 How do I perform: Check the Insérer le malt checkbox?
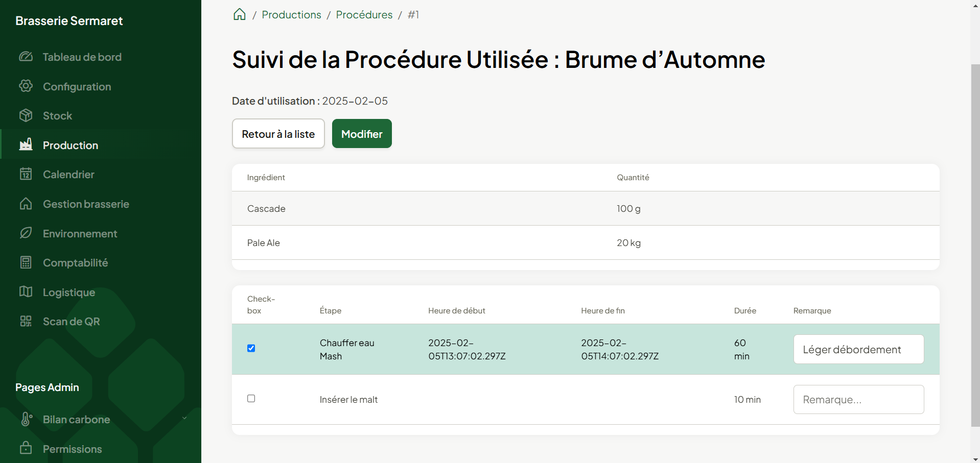tap(251, 399)
